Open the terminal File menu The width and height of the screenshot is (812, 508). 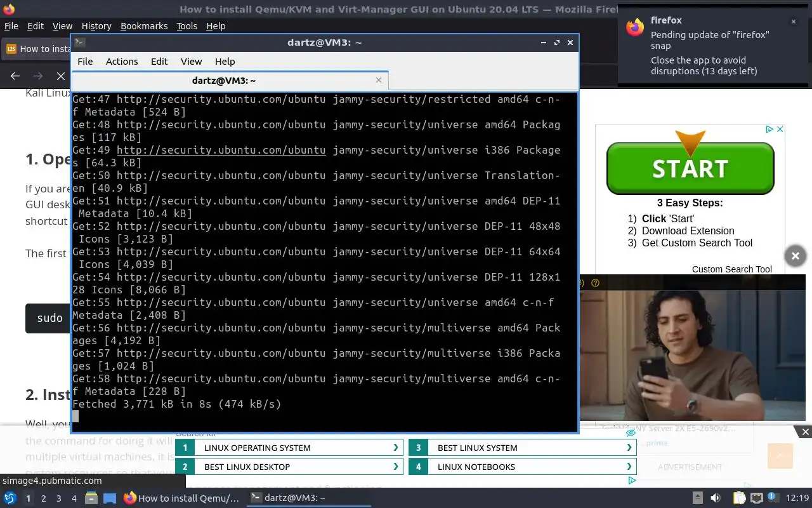pos(85,62)
